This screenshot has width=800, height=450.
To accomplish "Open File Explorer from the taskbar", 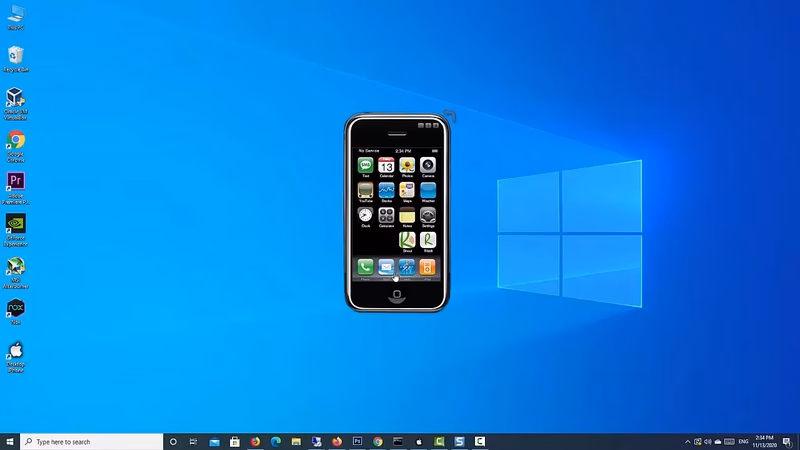I will [296, 442].
